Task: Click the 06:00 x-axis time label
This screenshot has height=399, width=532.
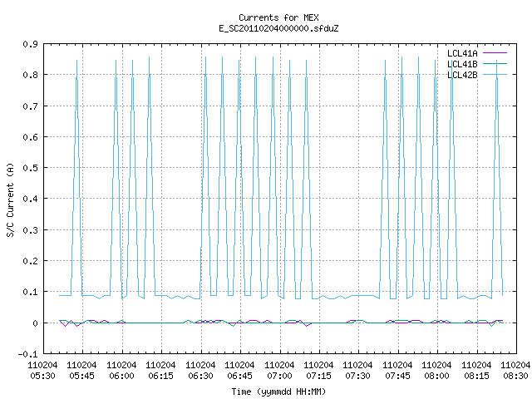Action: coord(122,377)
